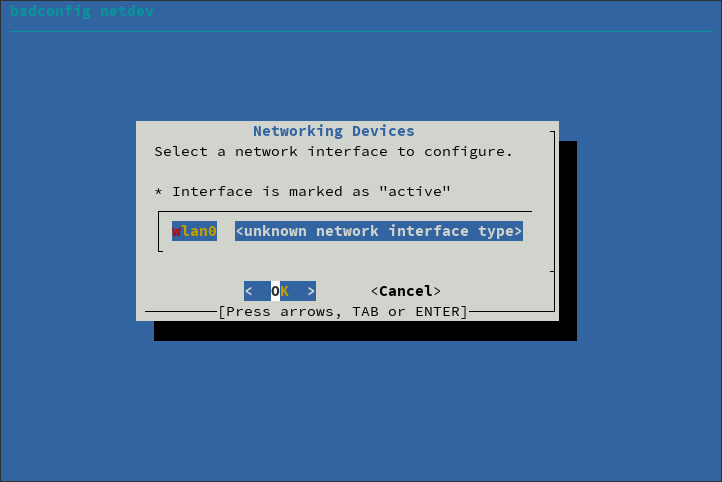Viewport: 722px width, 482px height.
Task: Click the bsdconfig netdev backtitle text
Action: pos(82,11)
